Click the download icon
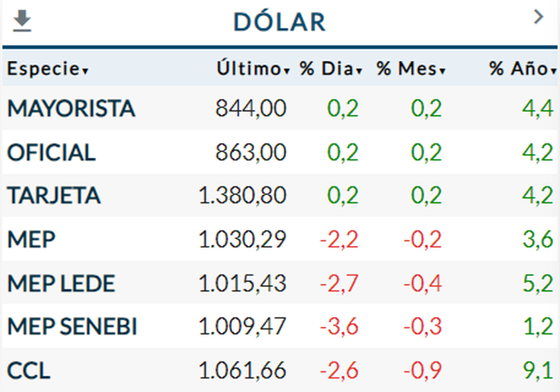This screenshot has width=560, height=392. (x=22, y=21)
